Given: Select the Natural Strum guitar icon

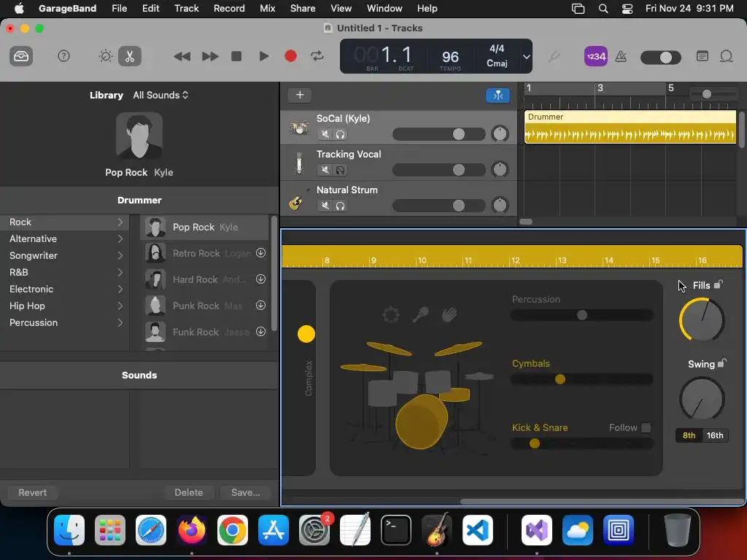Looking at the screenshot, I should (296, 202).
